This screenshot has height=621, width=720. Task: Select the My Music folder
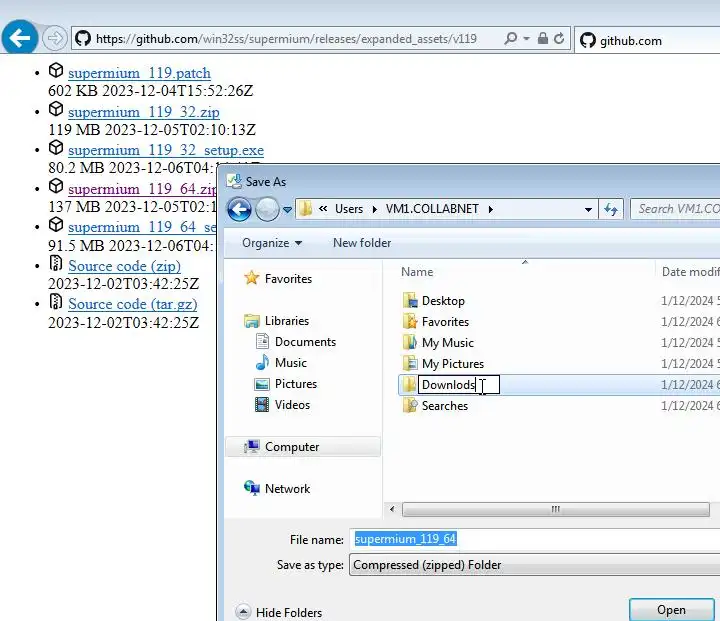(x=447, y=343)
